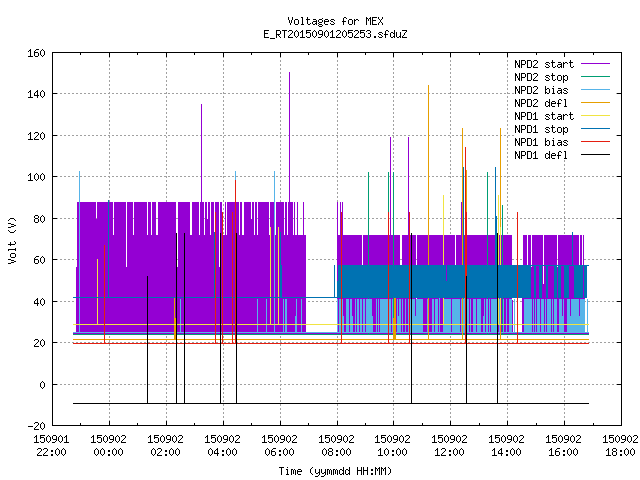Click the yellow NPD1 start legend line
Screen dimensions: 640x480
[595, 116]
